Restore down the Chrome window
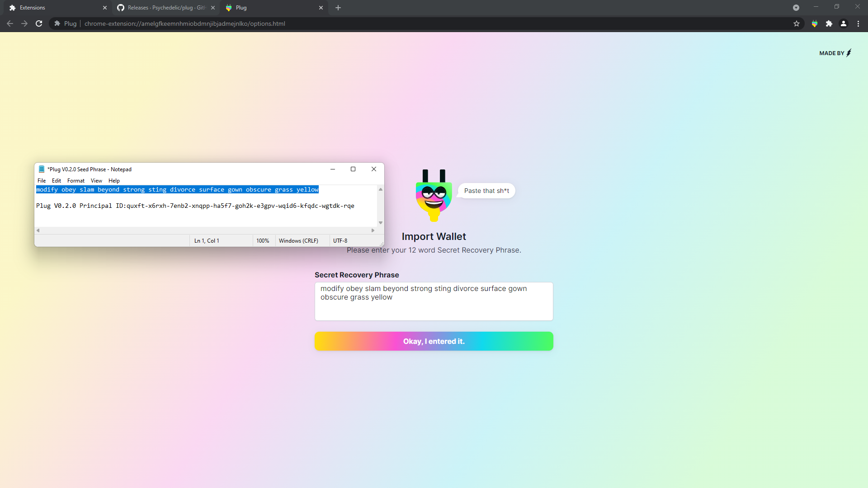This screenshot has height=488, width=868. [x=837, y=7]
